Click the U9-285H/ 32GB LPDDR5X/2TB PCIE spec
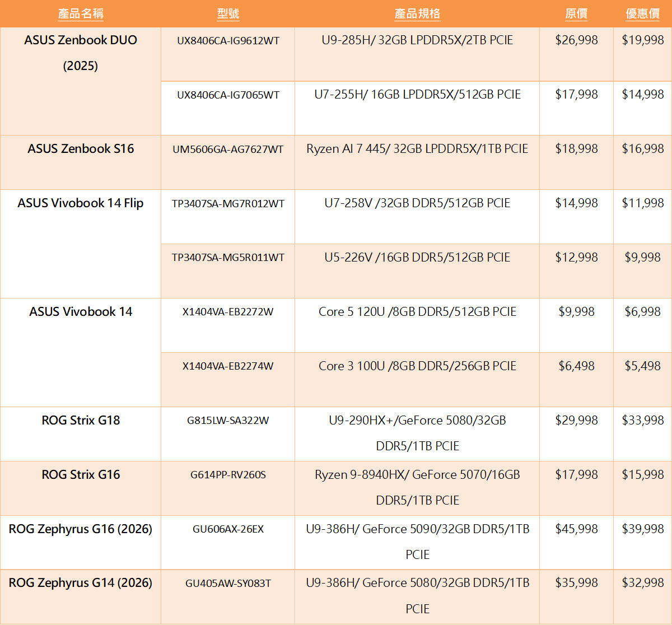Screen dimensions: 672x625 click(x=417, y=40)
